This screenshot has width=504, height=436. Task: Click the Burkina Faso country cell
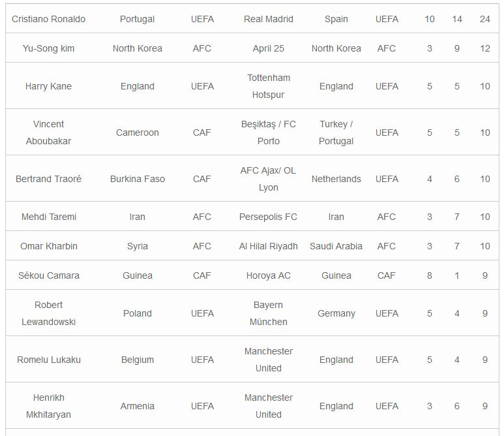pos(138,179)
